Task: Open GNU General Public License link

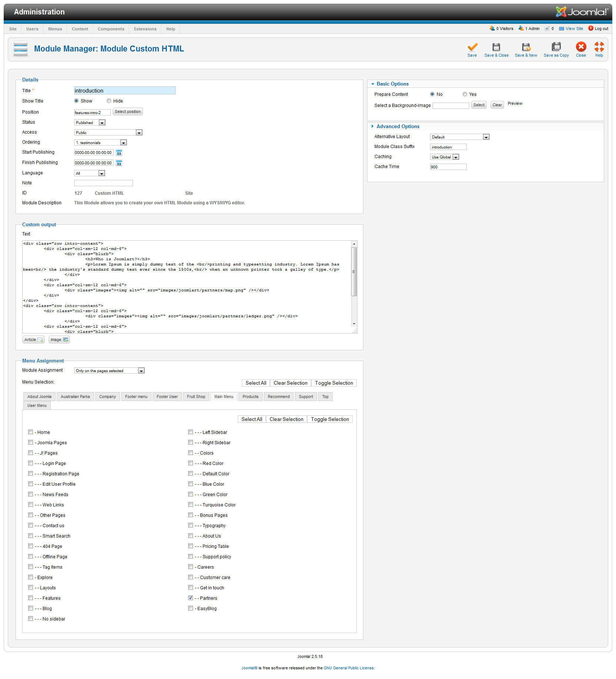Action: pos(349,668)
